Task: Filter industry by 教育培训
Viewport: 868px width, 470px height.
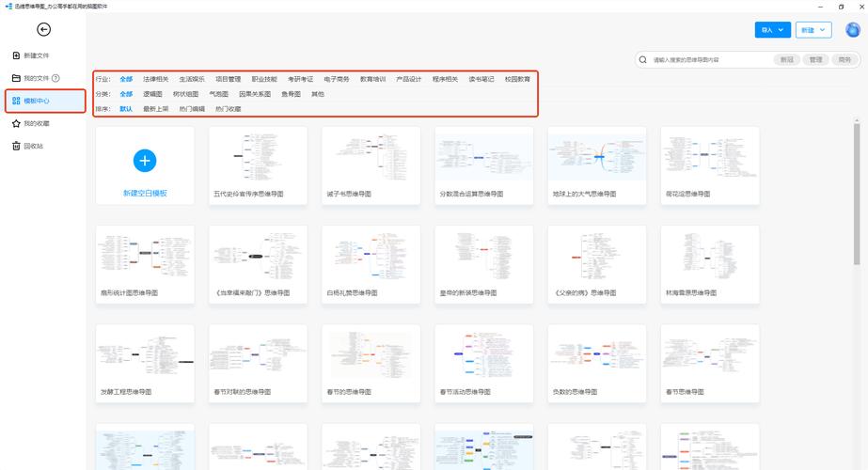Action: pos(372,79)
